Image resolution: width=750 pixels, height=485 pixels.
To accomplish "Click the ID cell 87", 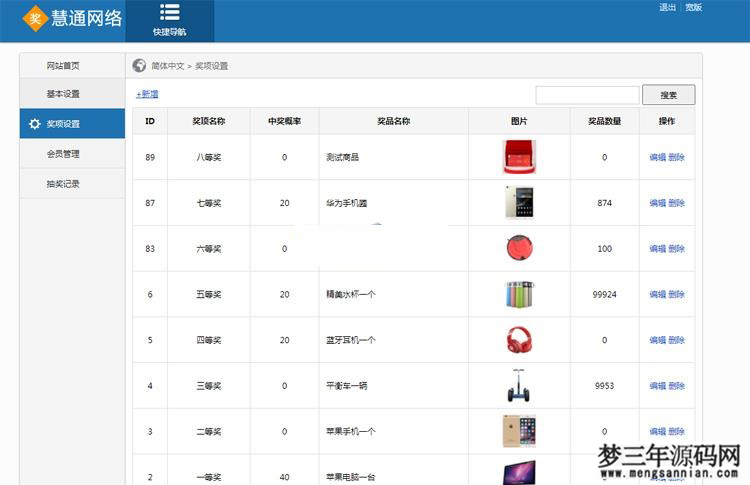I will tap(150, 203).
